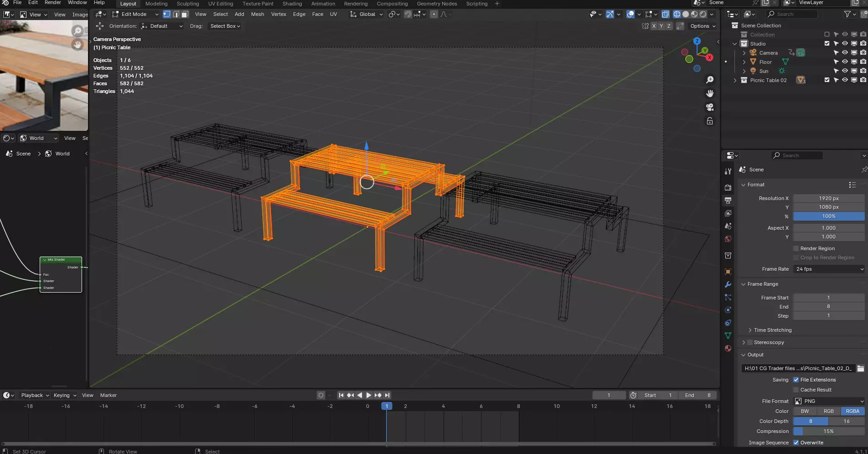Enable Cache Result checkbox
Viewport: 868px width, 454px height.
[x=796, y=390]
